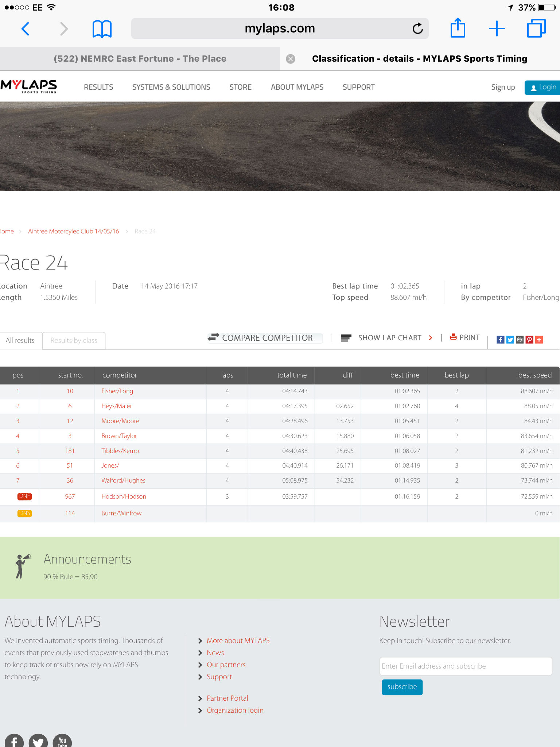The image size is (560, 747).
Task: Select the Classification details MYLAPS tab
Action: coord(420,59)
